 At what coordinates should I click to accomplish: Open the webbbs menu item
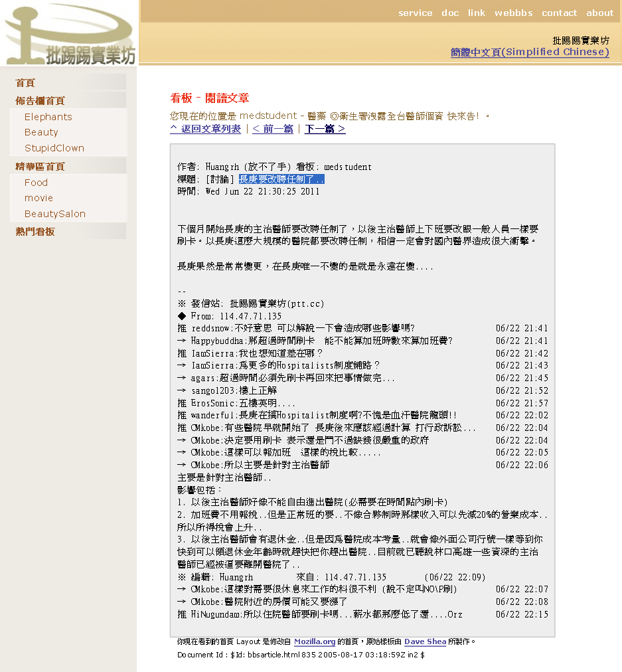[514, 13]
